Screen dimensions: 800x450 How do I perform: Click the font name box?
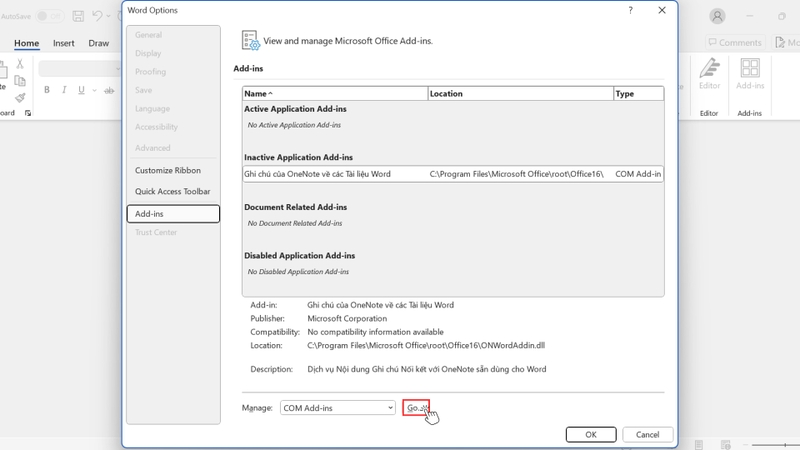[x=80, y=68]
